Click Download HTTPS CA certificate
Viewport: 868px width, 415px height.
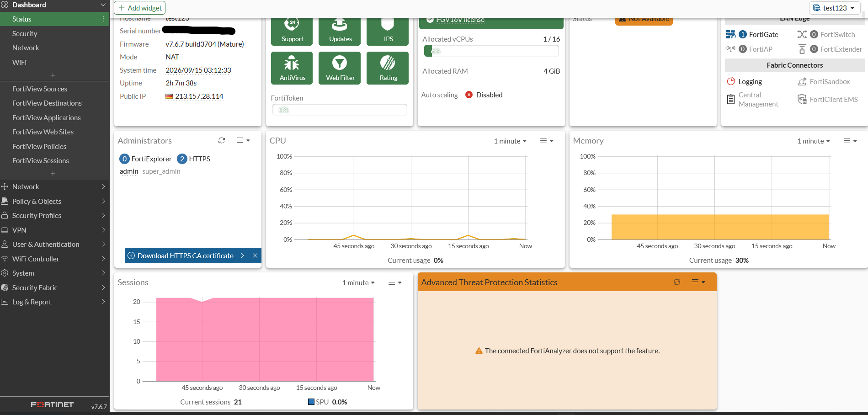pos(186,255)
